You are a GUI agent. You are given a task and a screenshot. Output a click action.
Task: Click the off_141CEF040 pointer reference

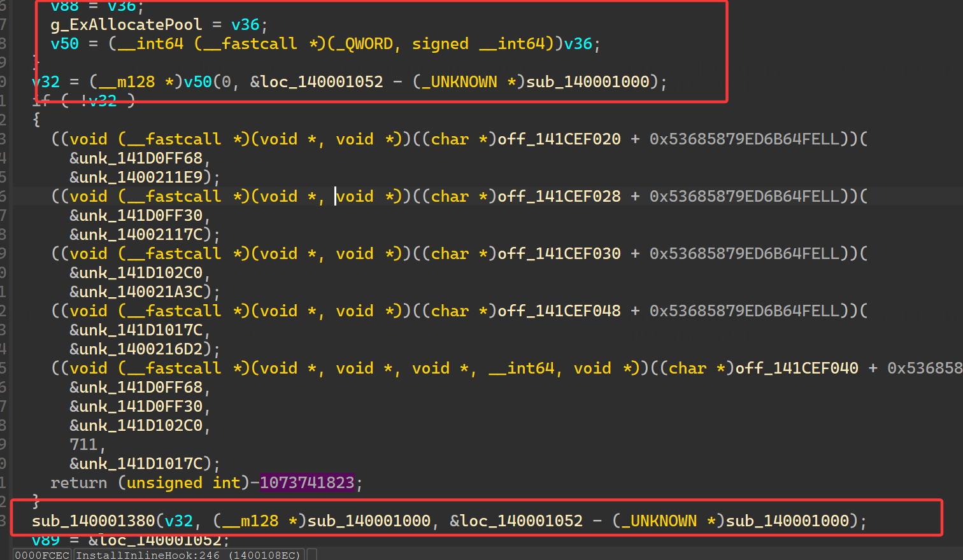pyautogui.click(x=797, y=368)
